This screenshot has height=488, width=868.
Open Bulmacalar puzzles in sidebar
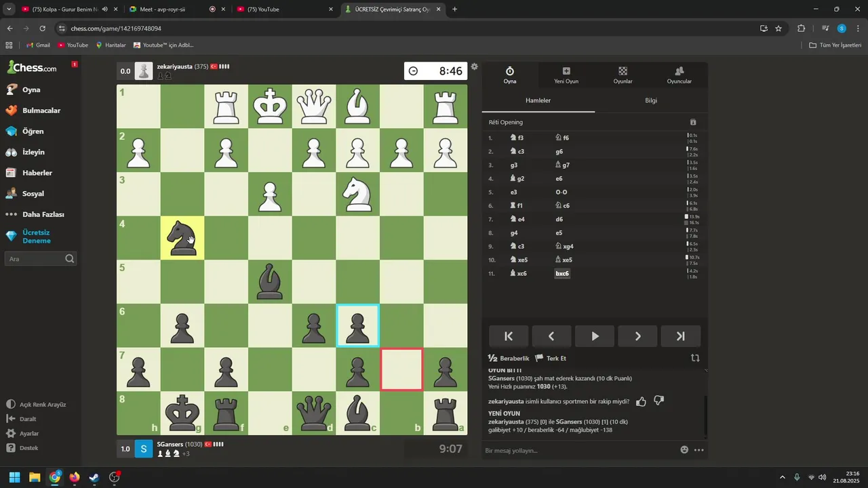[x=41, y=110]
